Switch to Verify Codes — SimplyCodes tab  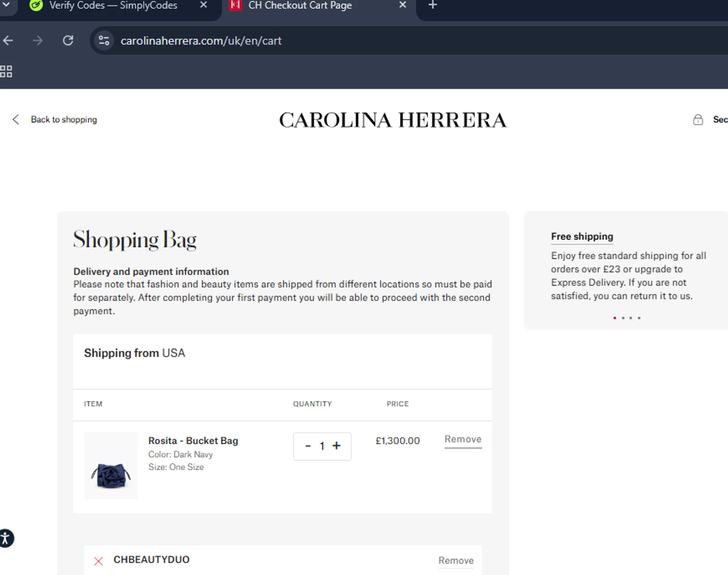(x=113, y=6)
